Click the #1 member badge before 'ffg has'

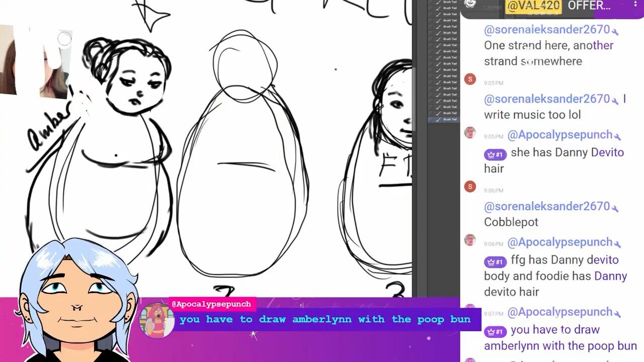pyautogui.click(x=495, y=261)
